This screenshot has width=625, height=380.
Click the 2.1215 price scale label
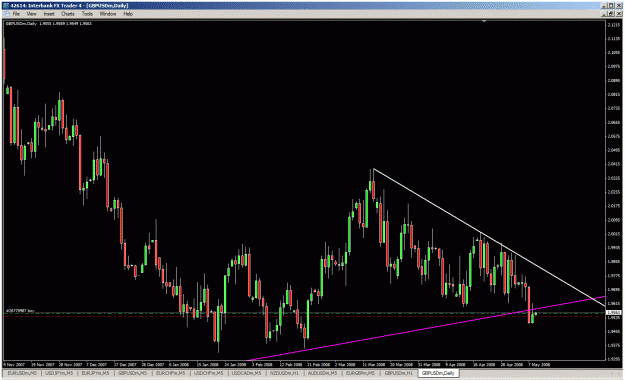tap(613, 25)
